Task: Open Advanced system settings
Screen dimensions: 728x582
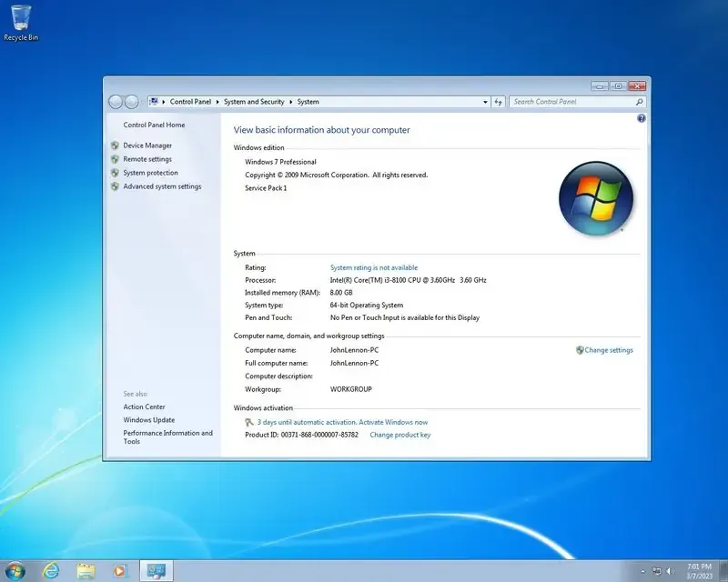Action: click(162, 186)
